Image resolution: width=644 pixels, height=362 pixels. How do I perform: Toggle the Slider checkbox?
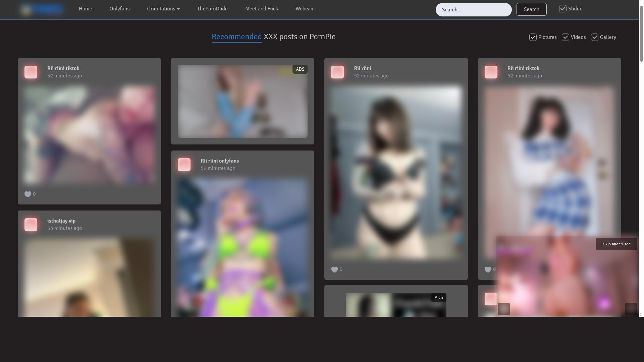pyautogui.click(x=563, y=9)
